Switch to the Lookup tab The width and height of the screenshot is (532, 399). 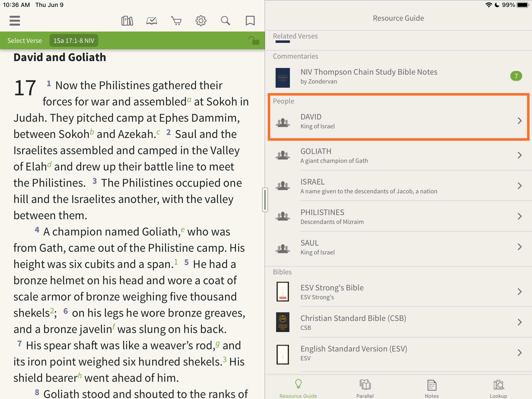click(x=499, y=388)
